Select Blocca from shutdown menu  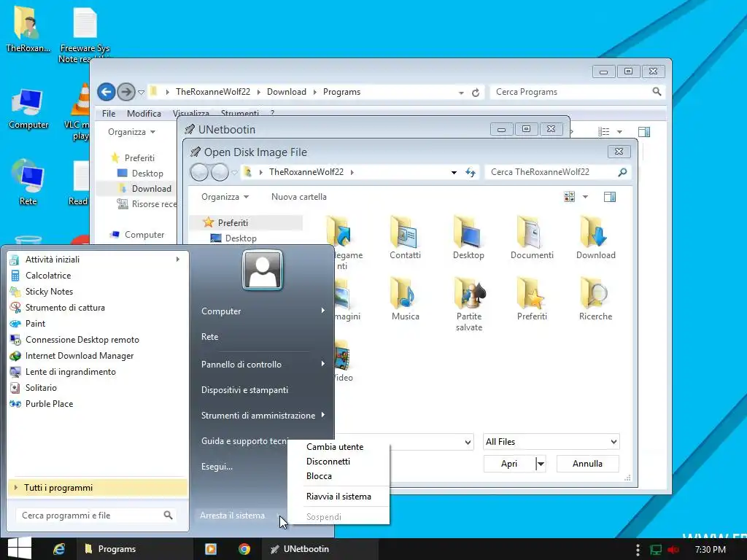pos(319,476)
